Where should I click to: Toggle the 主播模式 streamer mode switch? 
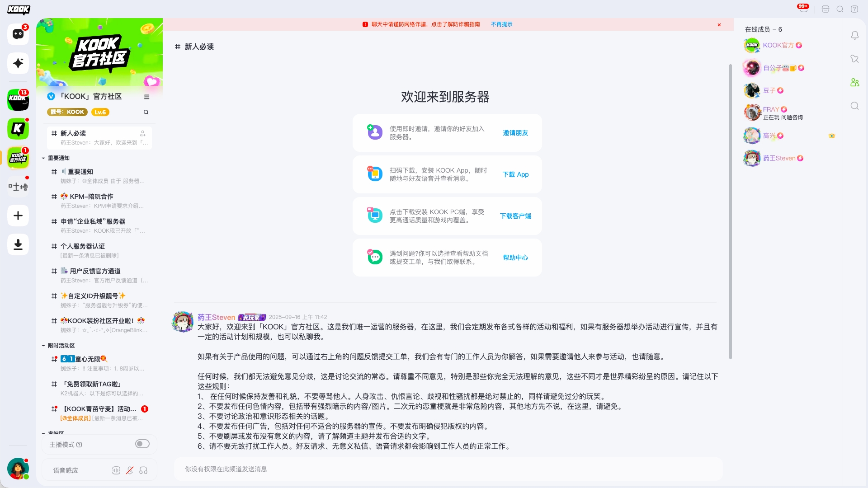click(142, 444)
